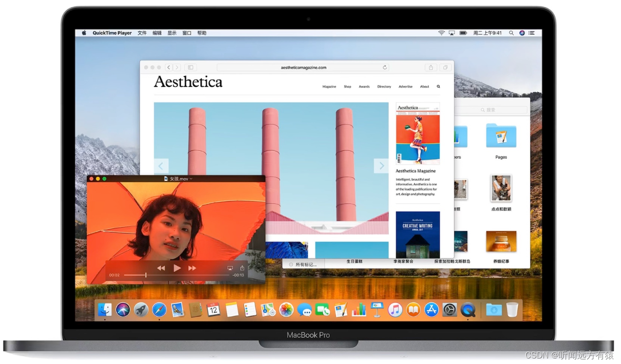
Task: Open the QuickTime Player menu
Action: pyautogui.click(x=112, y=33)
